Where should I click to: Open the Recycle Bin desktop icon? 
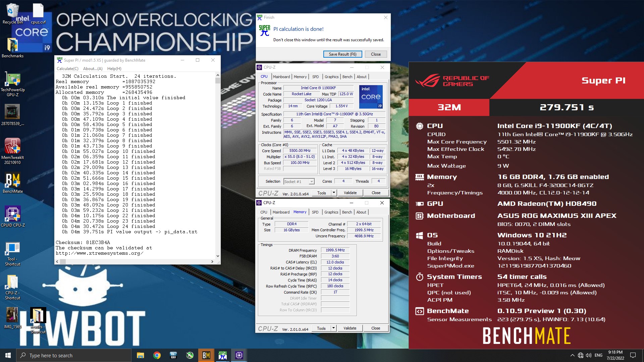click(13, 13)
